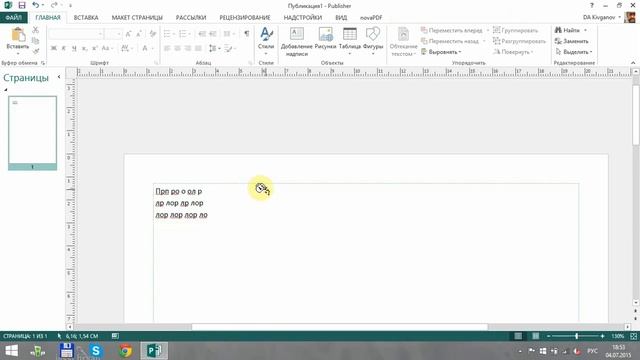
Task: Justify text in Абзац group
Action: pyautogui.click(x=198, y=48)
